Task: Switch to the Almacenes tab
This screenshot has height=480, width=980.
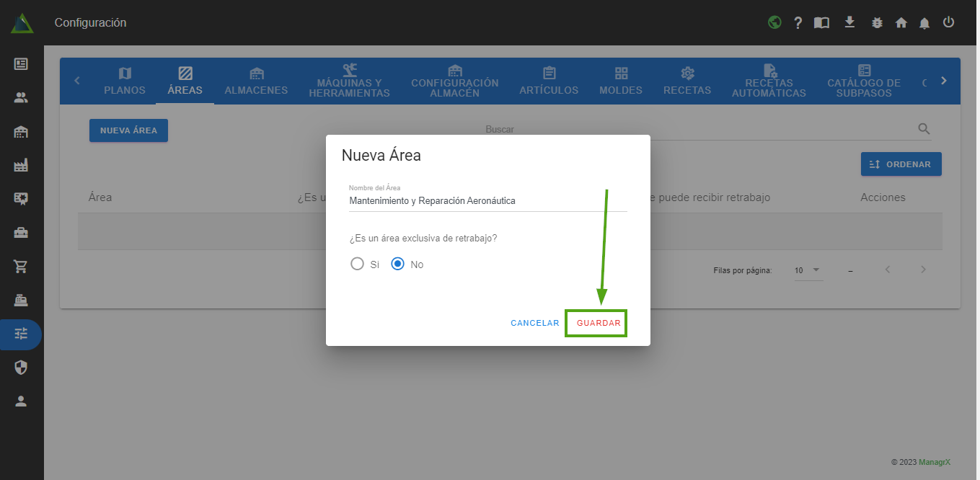Action: click(x=256, y=81)
